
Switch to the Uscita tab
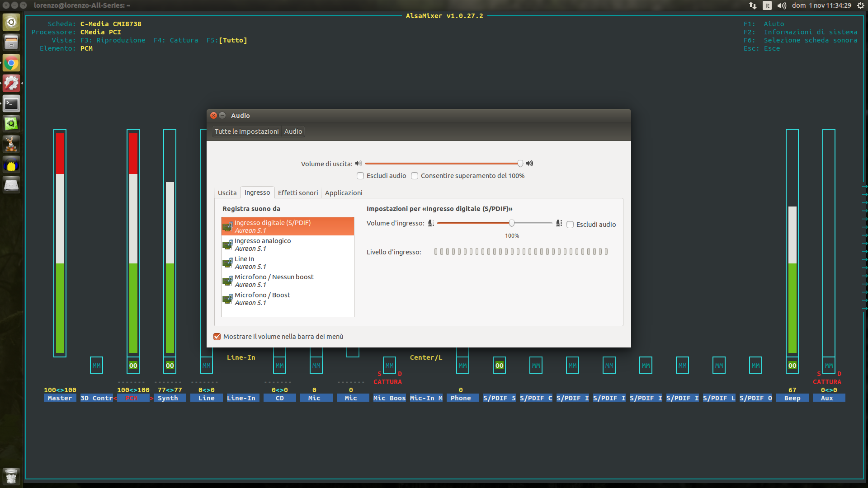point(227,193)
